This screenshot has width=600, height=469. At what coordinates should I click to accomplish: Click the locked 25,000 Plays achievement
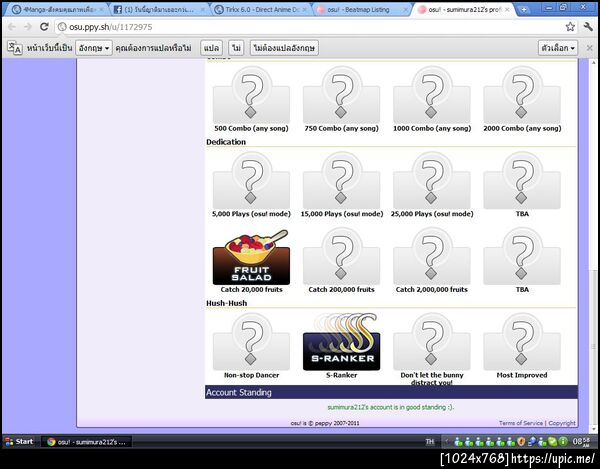[432, 181]
